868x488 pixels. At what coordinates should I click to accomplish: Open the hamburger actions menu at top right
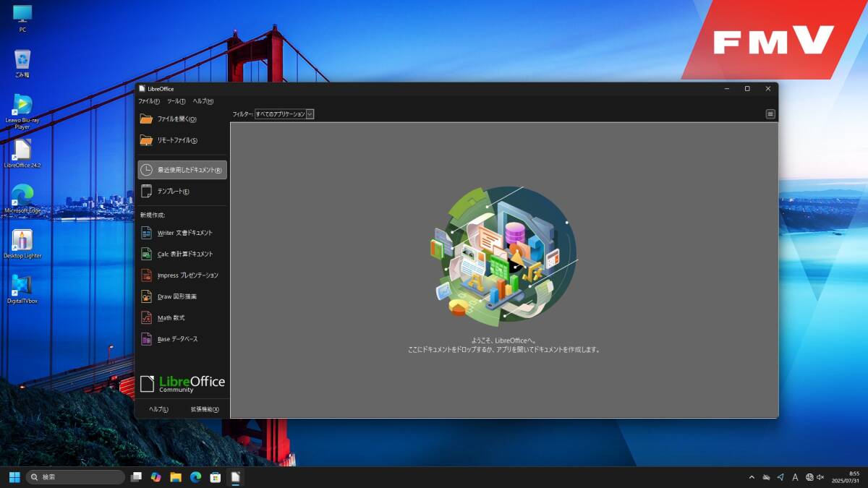point(770,114)
